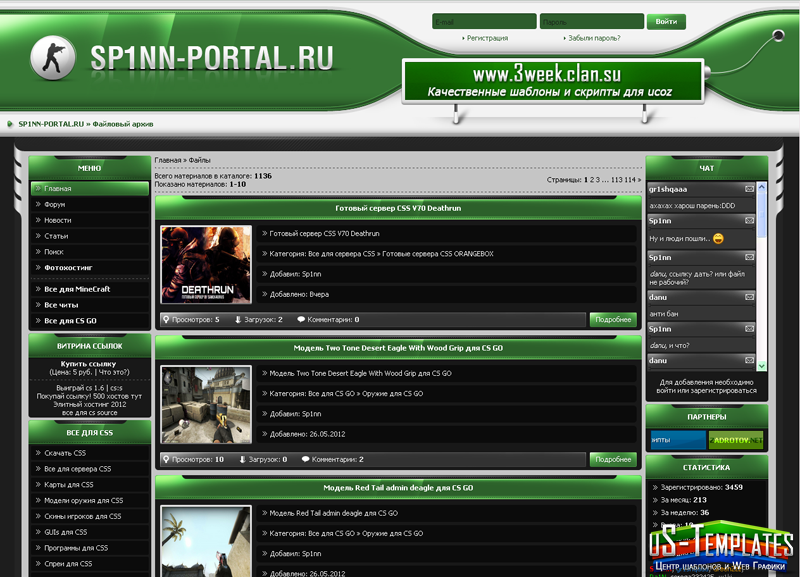Click the Регистрация link
Screen dimensions: 800x577
tap(487, 38)
